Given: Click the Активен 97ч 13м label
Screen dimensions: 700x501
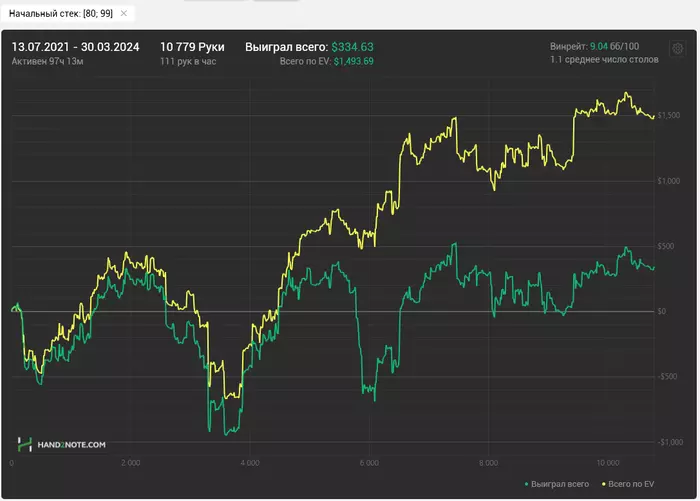Looking at the screenshot, I should [47, 61].
